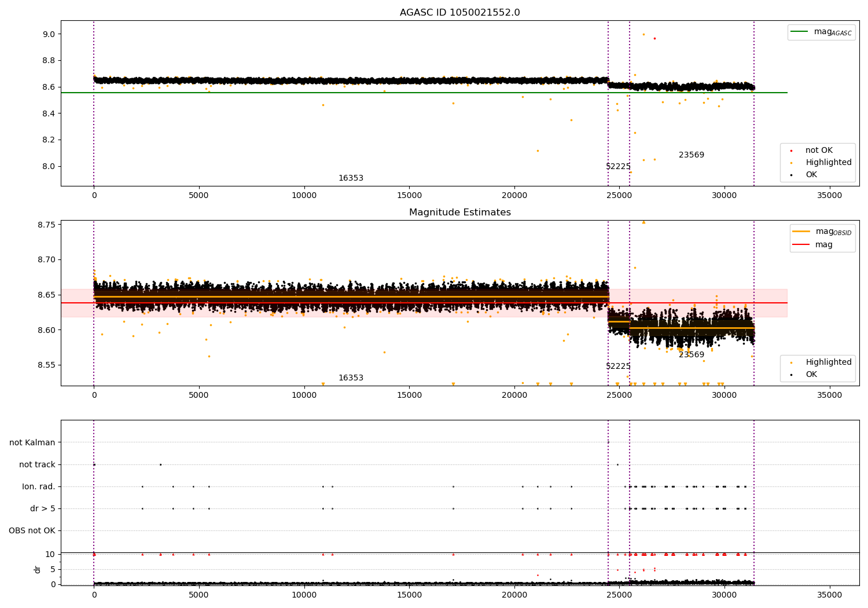Click the rotated "dr" axis label
This screenshot has width=868, height=608.
point(38,570)
